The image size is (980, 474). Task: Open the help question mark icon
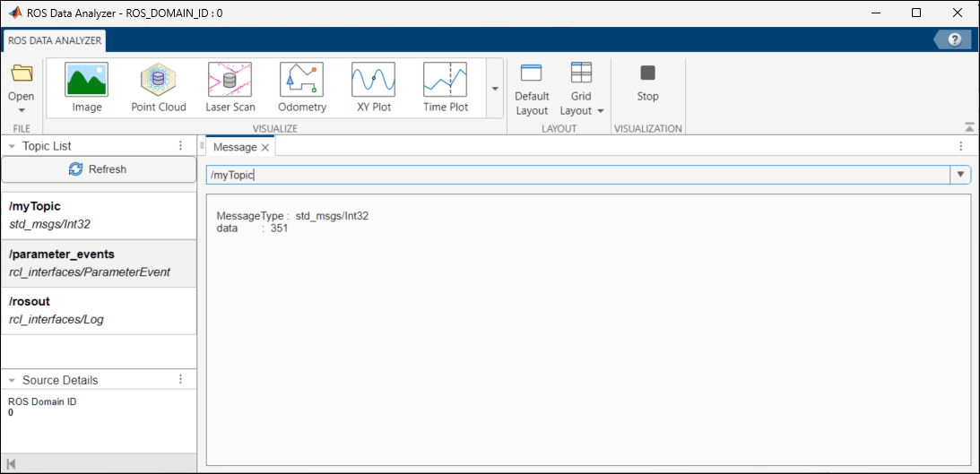pyautogui.click(x=954, y=40)
